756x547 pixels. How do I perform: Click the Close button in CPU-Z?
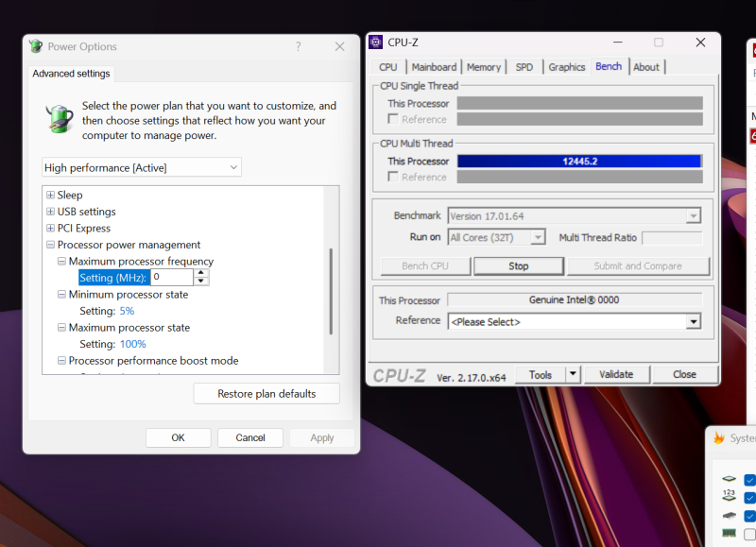click(684, 374)
